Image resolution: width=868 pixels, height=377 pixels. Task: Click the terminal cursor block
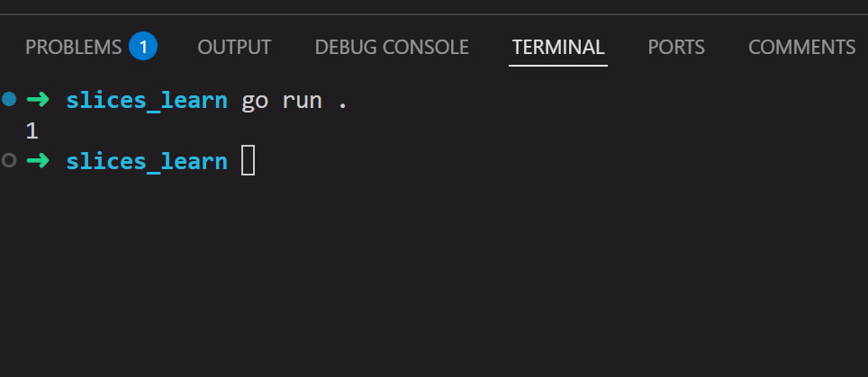tap(249, 161)
